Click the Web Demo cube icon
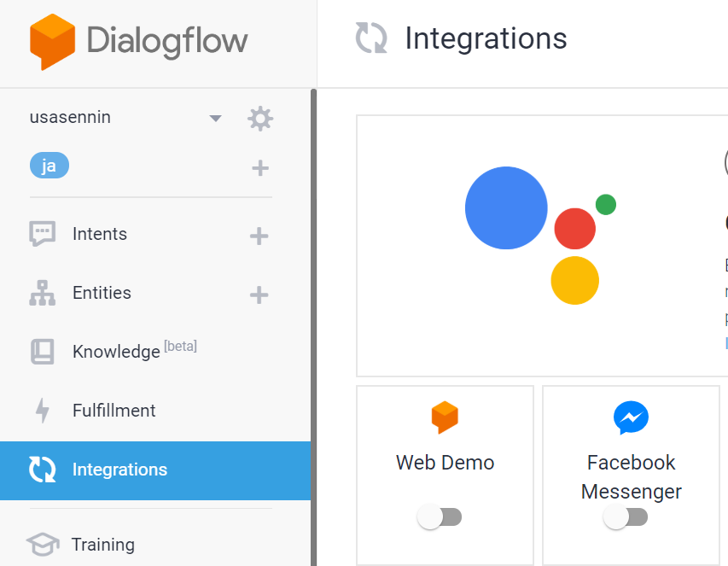The width and height of the screenshot is (728, 566). (x=445, y=417)
